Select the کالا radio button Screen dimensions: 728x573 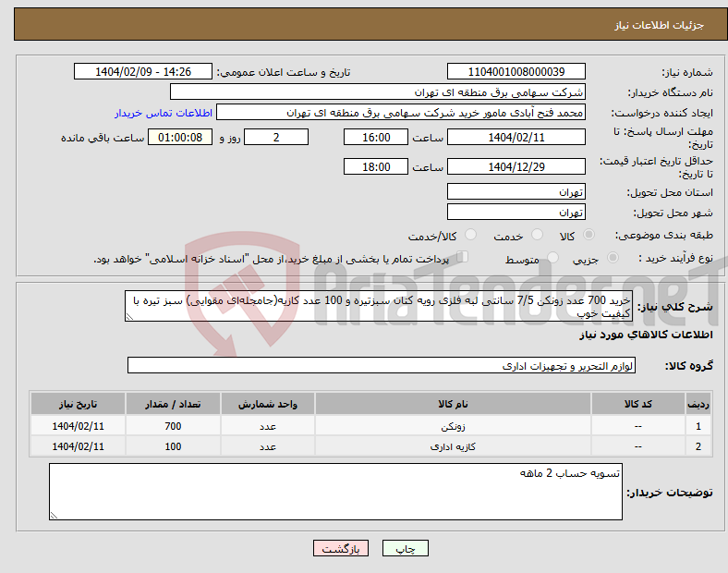(x=588, y=235)
